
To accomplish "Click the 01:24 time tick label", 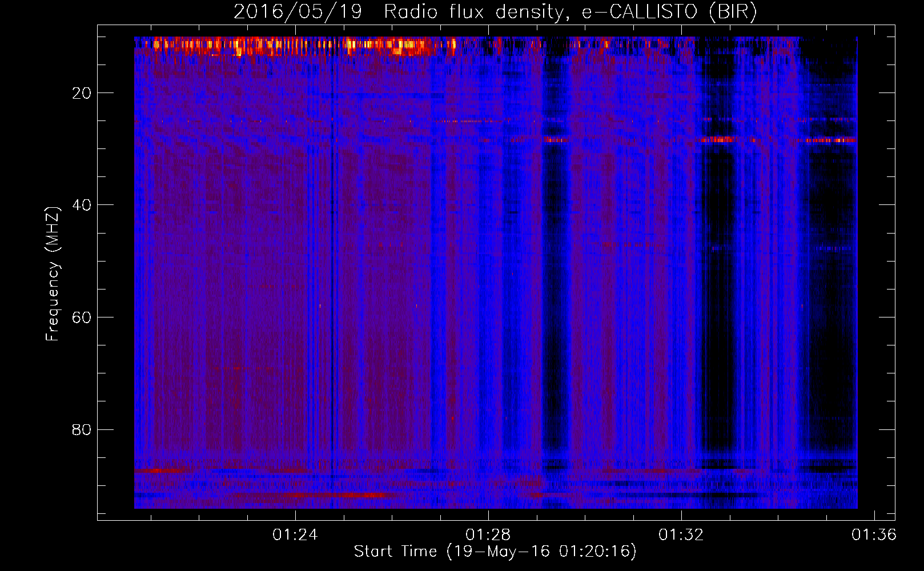I will pyautogui.click(x=295, y=535).
